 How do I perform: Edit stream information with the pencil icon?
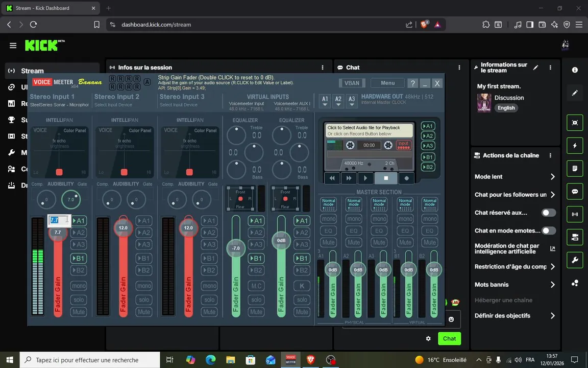point(535,67)
